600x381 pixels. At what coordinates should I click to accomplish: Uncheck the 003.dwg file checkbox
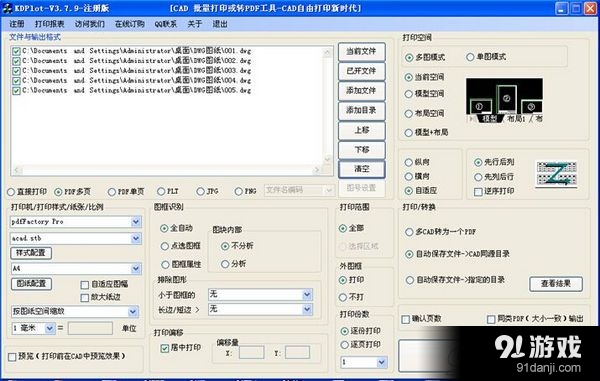[16, 71]
